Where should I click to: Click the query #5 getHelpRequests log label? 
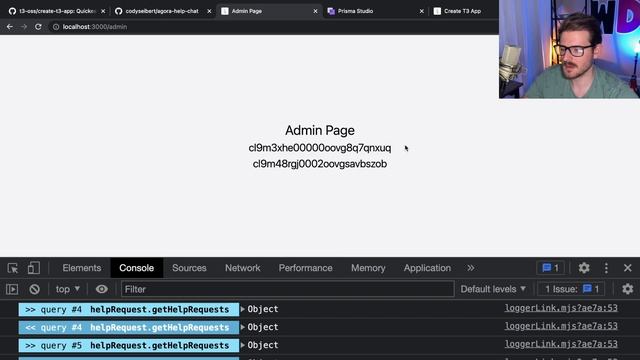pyautogui.click(x=129, y=345)
